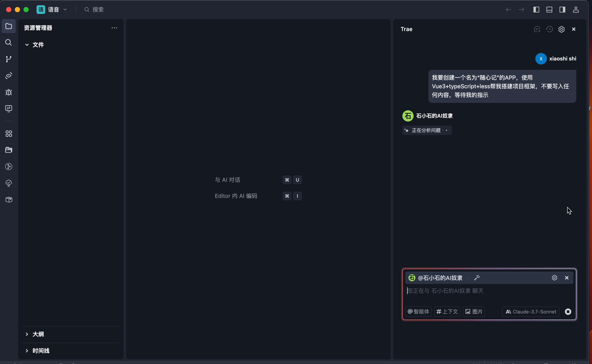
Task: Open the Extensions grid icon
Action: (9, 134)
